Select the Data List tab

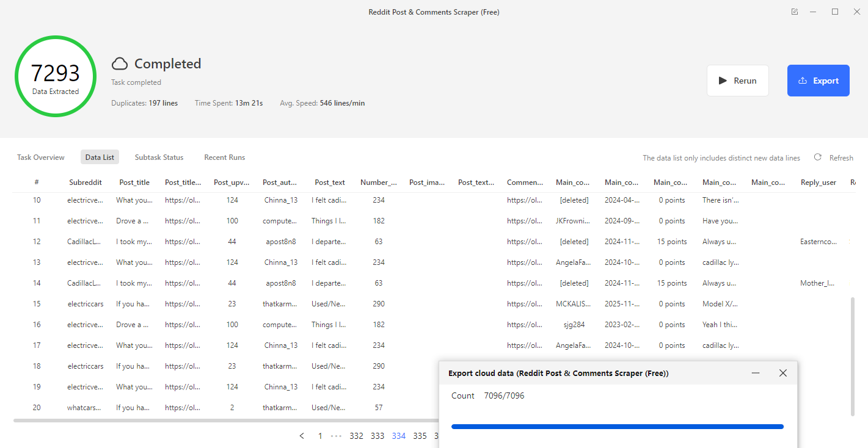click(x=100, y=157)
